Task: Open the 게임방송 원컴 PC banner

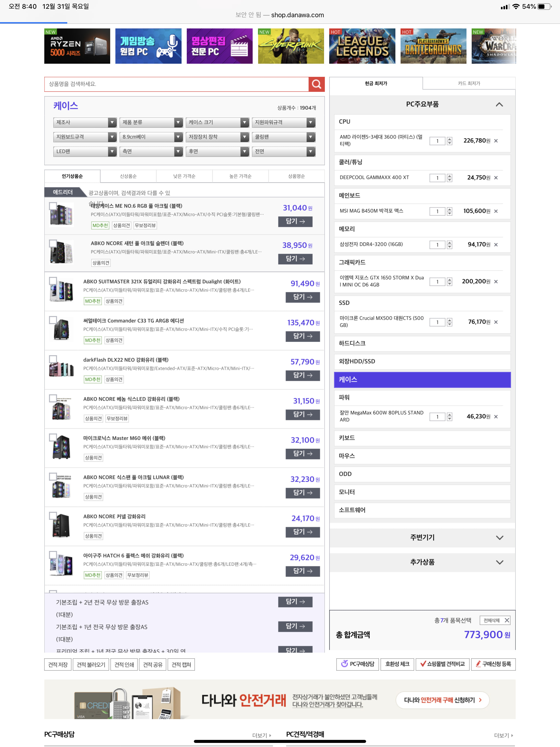Action: click(148, 46)
